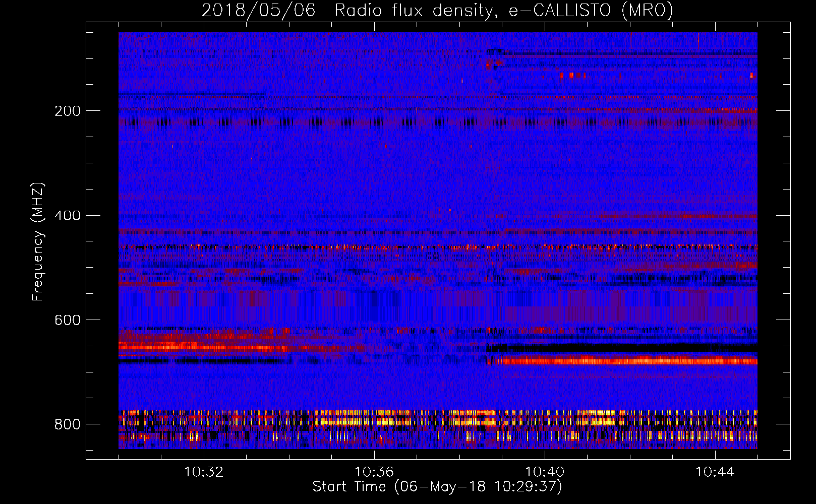This screenshot has width=816, height=504.
Task: Click the 800 frequency tick label
Action: pyautogui.click(x=68, y=424)
